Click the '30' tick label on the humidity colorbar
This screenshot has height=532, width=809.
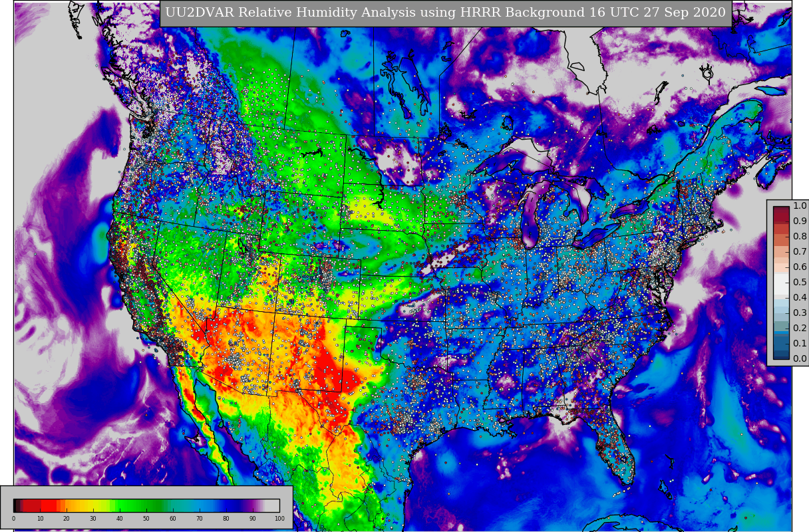click(93, 519)
